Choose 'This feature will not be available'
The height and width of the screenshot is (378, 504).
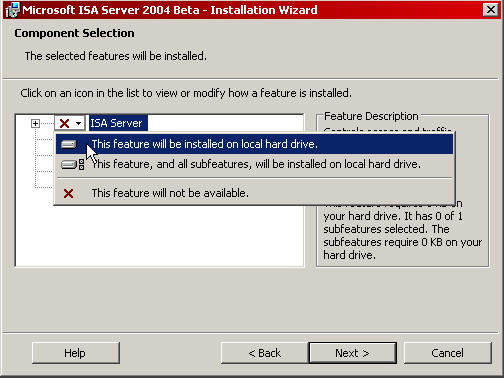pyautogui.click(x=254, y=193)
